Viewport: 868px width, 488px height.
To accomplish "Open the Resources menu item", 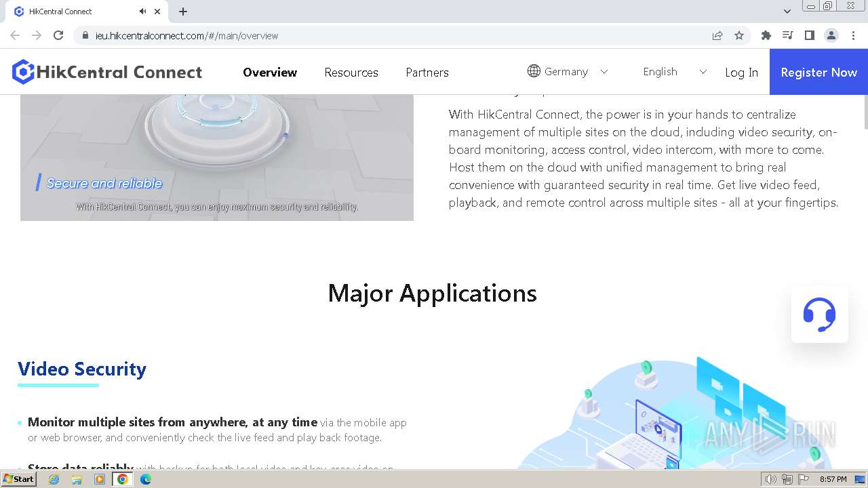I will (x=351, y=72).
